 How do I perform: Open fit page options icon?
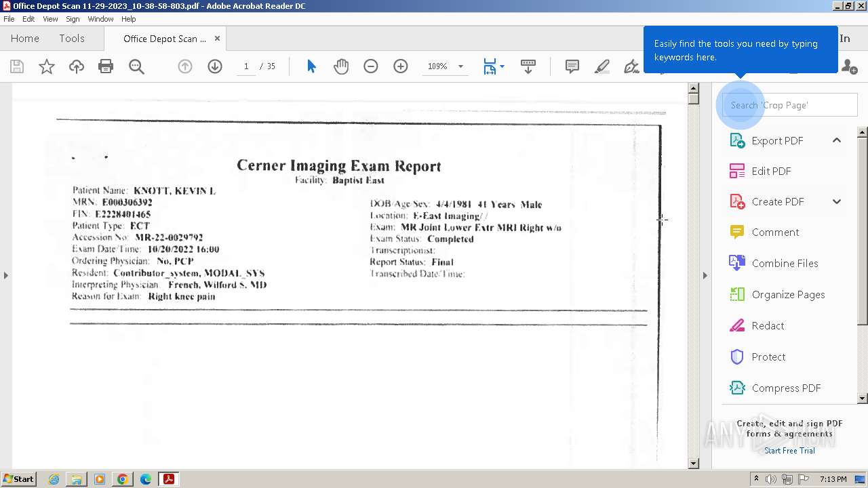pos(493,66)
